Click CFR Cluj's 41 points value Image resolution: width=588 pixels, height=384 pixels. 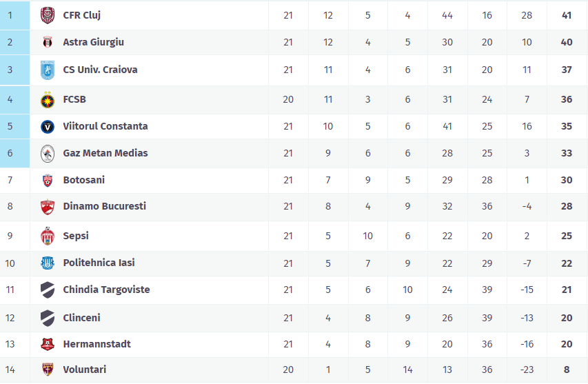(x=567, y=15)
